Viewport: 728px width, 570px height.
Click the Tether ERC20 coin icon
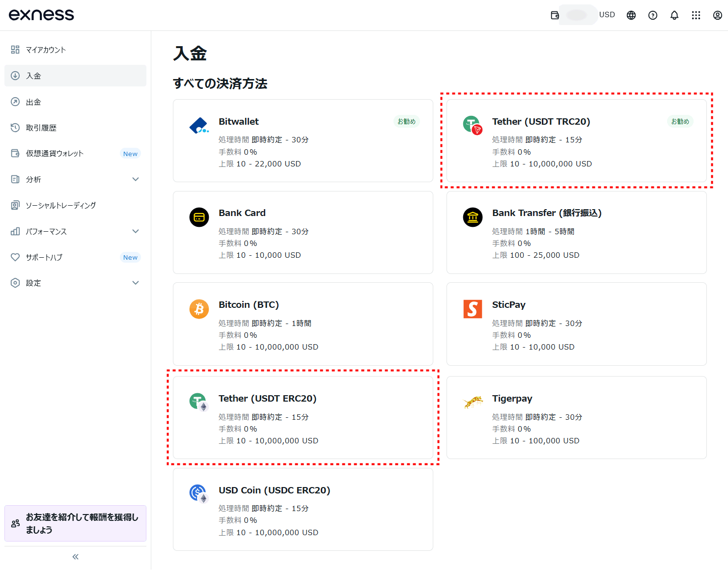(x=199, y=402)
